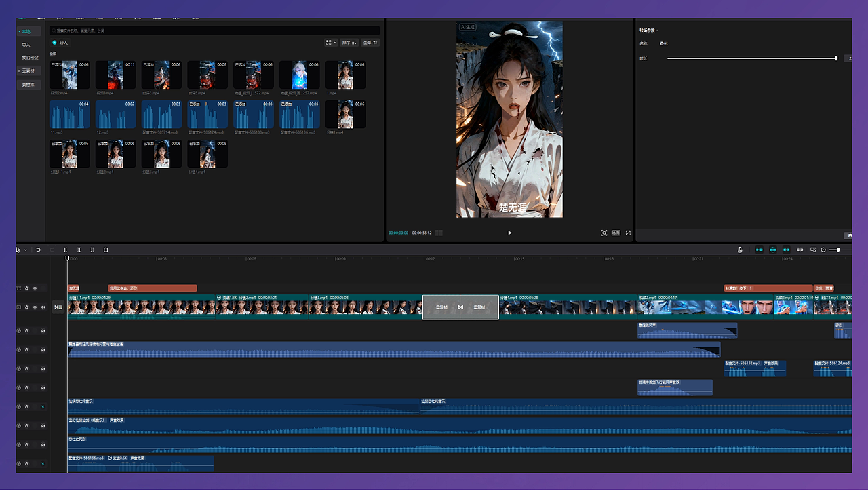This screenshot has width=868, height=491.
Task: Toggle auto snapping in the timeline toolbar
Action: tap(772, 250)
